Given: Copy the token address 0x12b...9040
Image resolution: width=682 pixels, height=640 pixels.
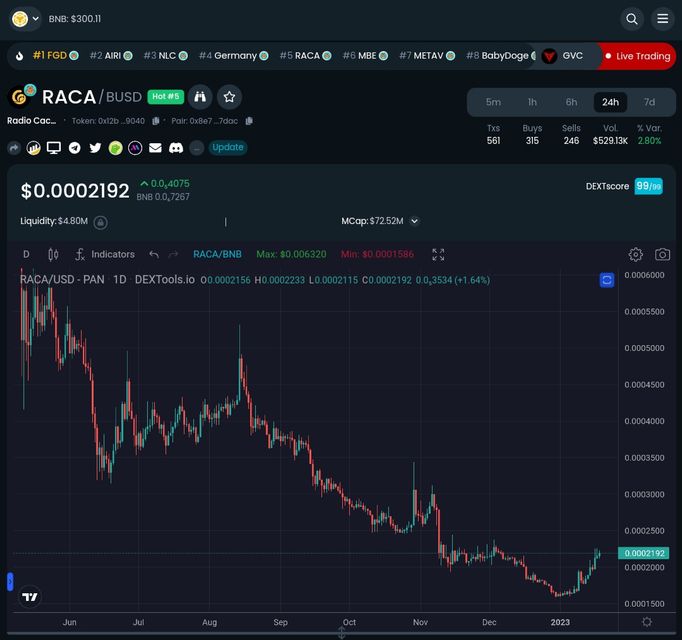Looking at the screenshot, I should tap(155, 121).
